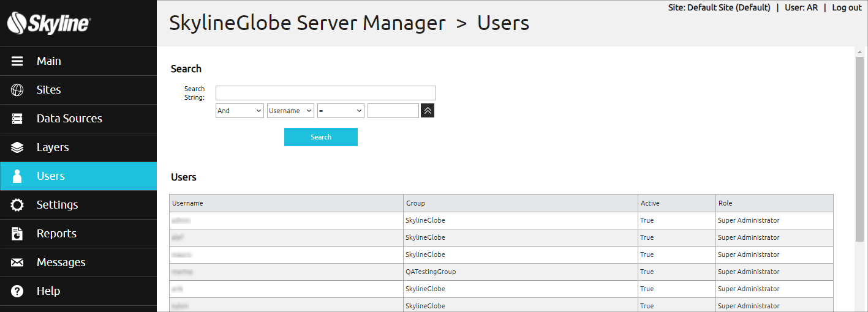Click the True value in QATestingGroup row
868x312 pixels.
coord(647,272)
